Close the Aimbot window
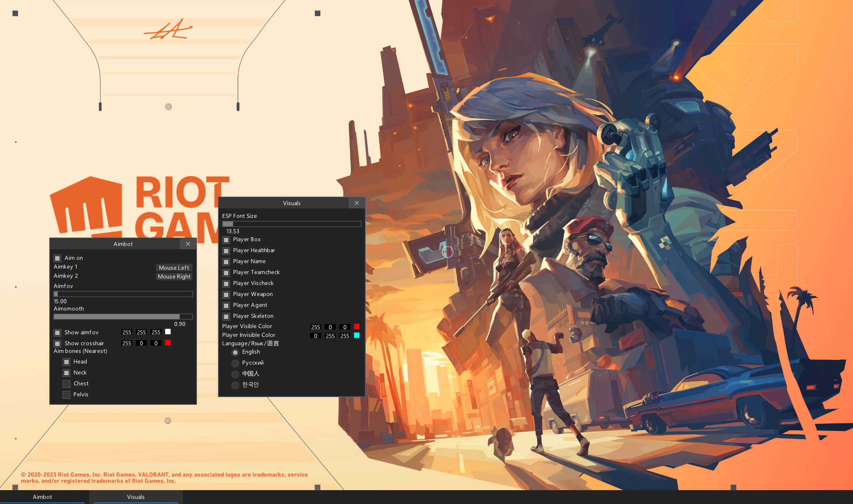Viewport: 853px width, 504px height. coord(188,244)
